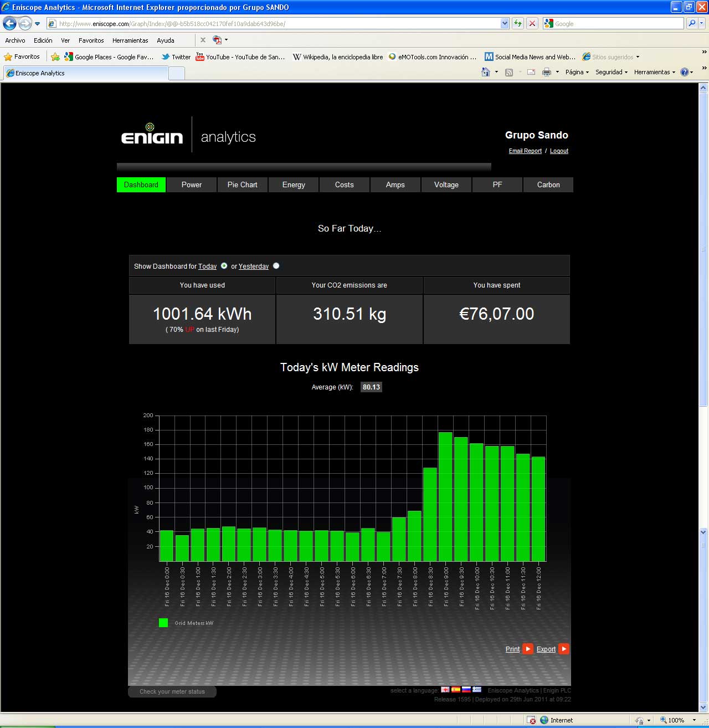The width and height of the screenshot is (709, 728).
Task: Open the Pie Chart tab
Action: tap(242, 185)
